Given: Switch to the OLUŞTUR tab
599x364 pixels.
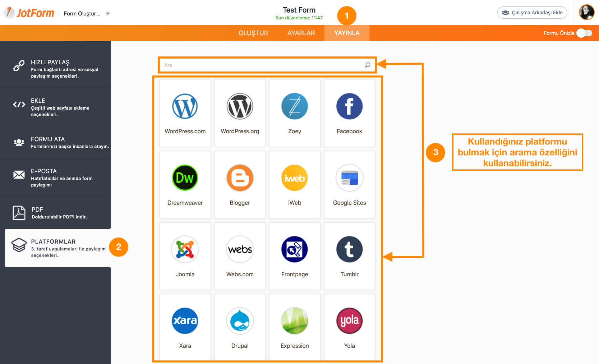Looking at the screenshot, I should click(x=253, y=33).
